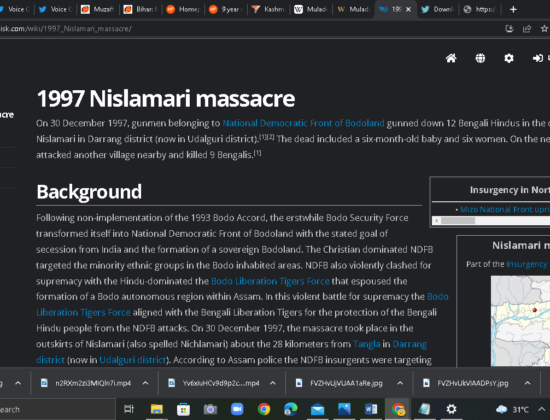The image size is (550, 420).
Task: Open File Explorer from the taskbar
Action: click(156, 409)
